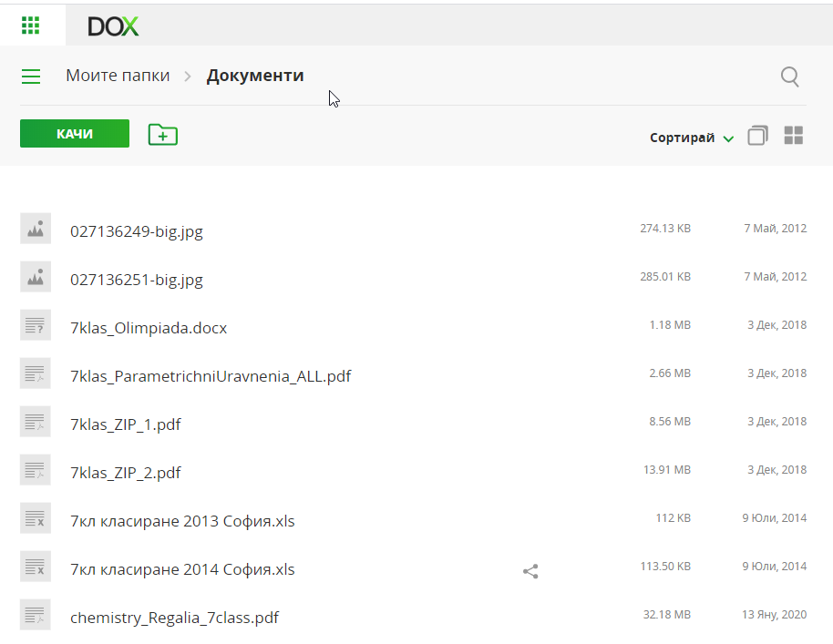The height and width of the screenshot is (644, 833).
Task: Select the 7klas_ZIP_1.pdf file row
Action: (x=126, y=424)
